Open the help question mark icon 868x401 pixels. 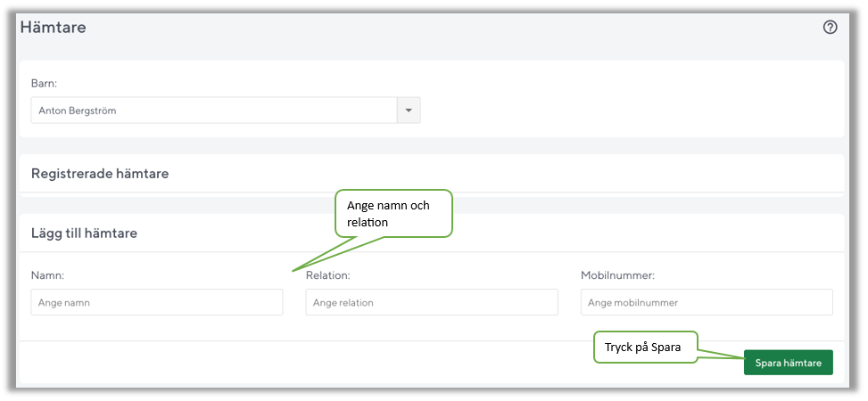830,28
